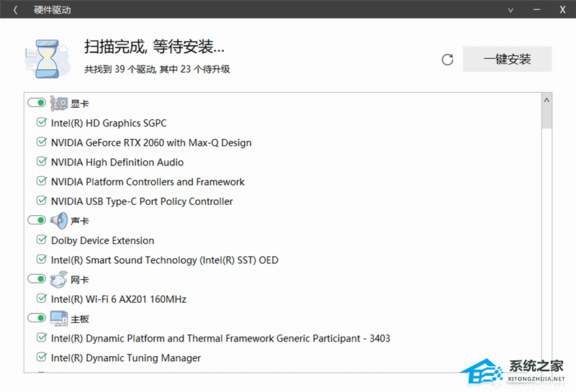Uncheck NVIDIA Platform Controllers and Framework
576x392 pixels.
[x=42, y=181]
